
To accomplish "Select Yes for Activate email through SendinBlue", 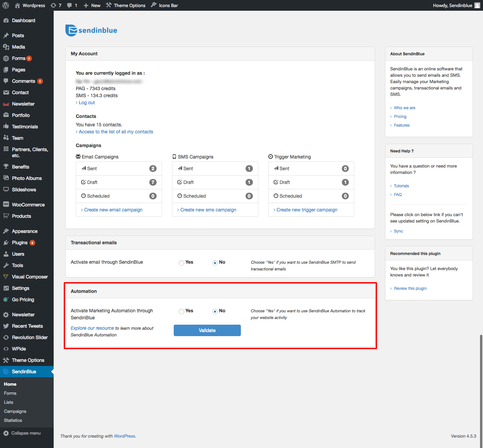I will [x=181, y=263].
